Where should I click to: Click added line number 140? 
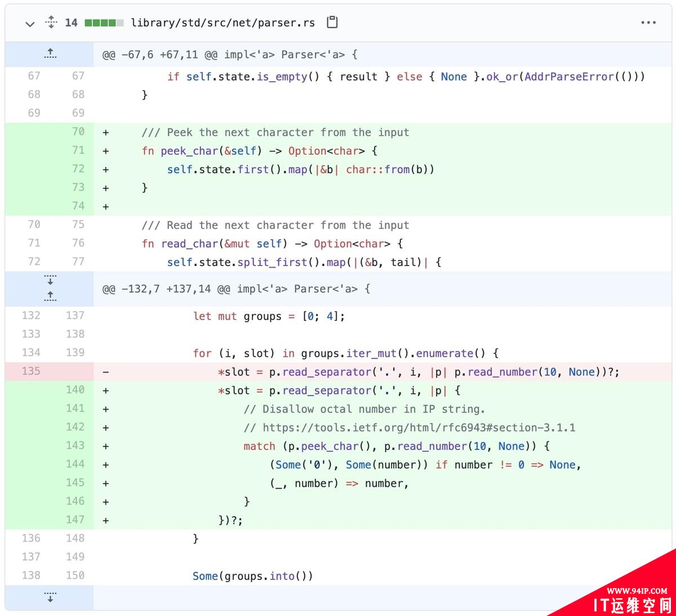(x=75, y=389)
